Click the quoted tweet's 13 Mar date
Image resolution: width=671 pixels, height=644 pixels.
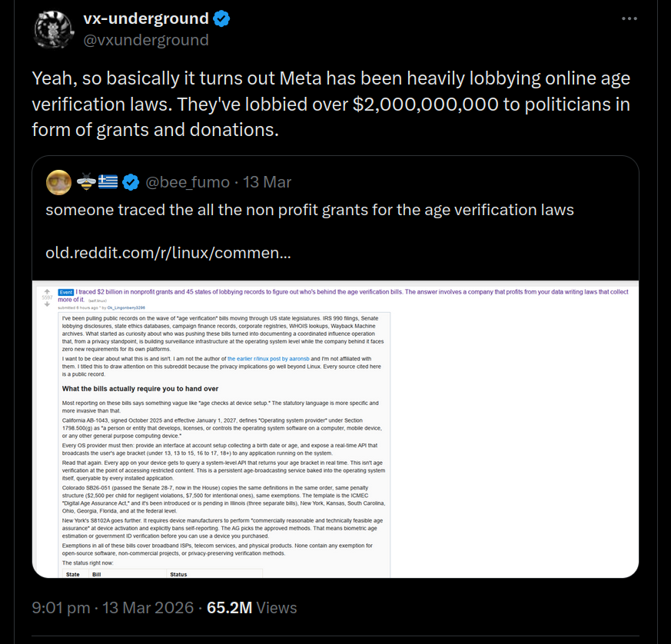(267, 182)
